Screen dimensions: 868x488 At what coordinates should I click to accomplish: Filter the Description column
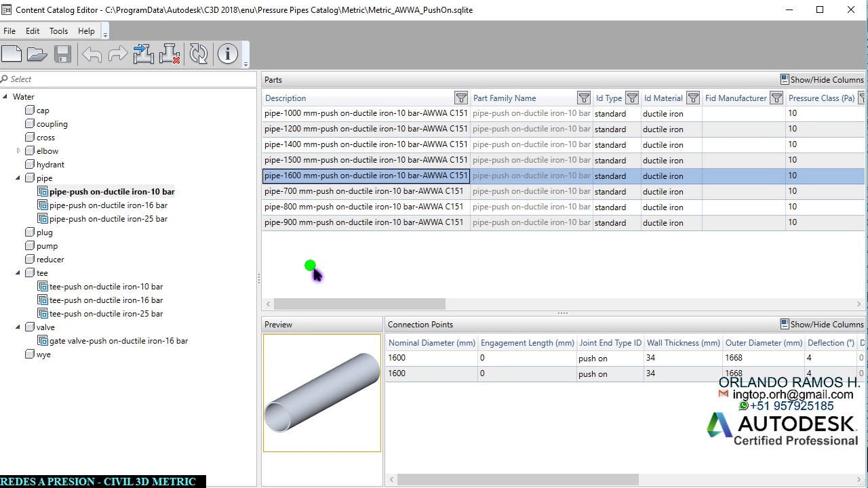click(461, 98)
